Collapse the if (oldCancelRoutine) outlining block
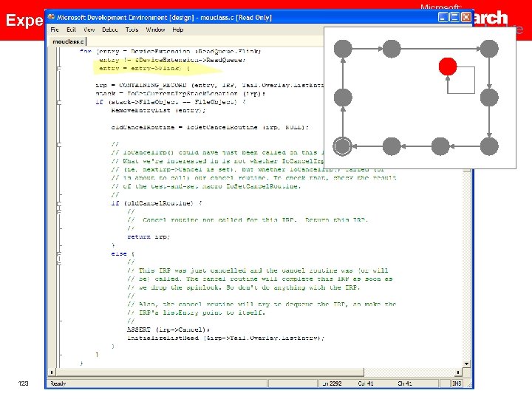 [x=58, y=204]
